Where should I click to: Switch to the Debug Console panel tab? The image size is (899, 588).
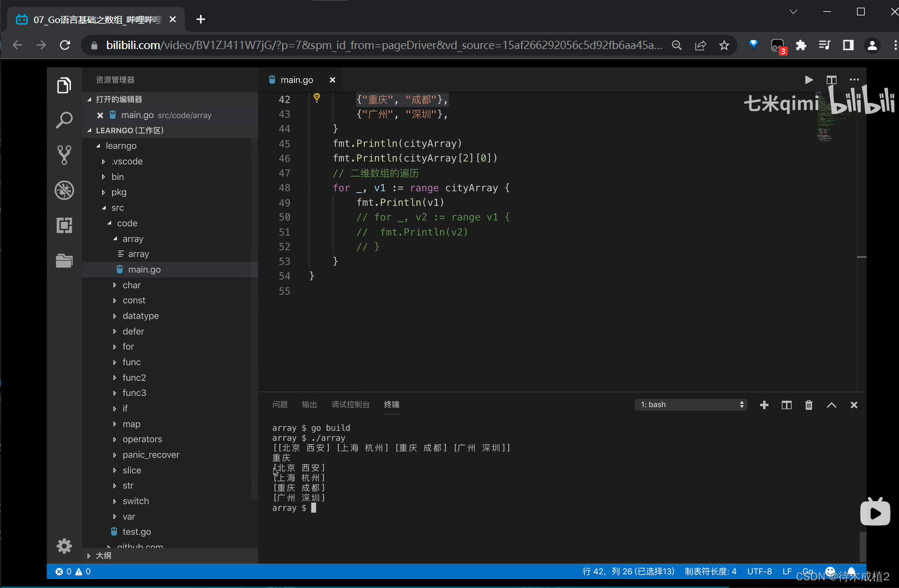click(350, 405)
